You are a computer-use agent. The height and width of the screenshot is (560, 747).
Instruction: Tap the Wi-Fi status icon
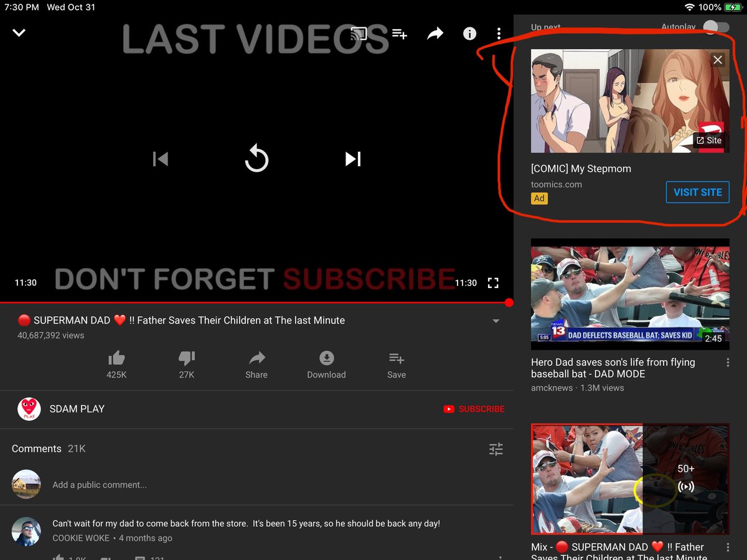tap(689, 7)
